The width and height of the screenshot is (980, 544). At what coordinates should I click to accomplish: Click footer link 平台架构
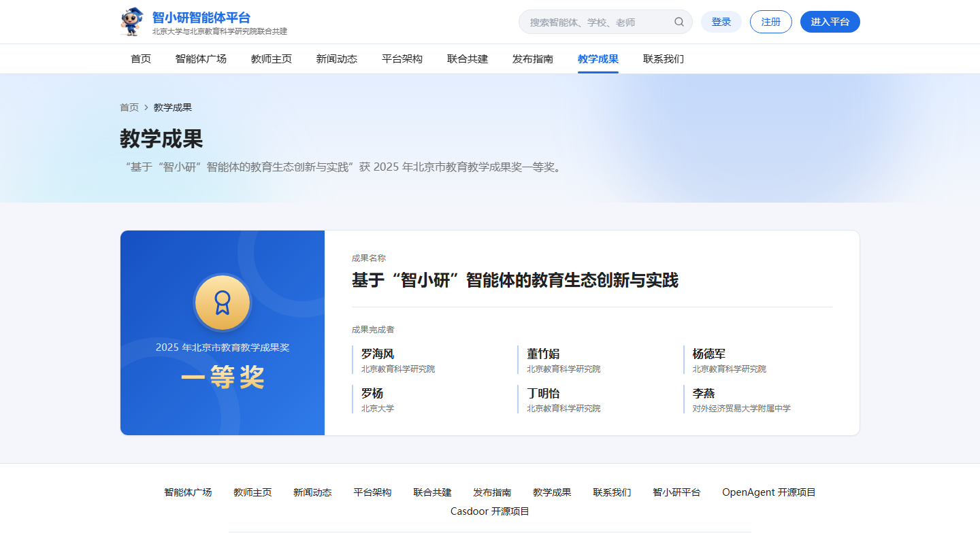click(372, 492)
